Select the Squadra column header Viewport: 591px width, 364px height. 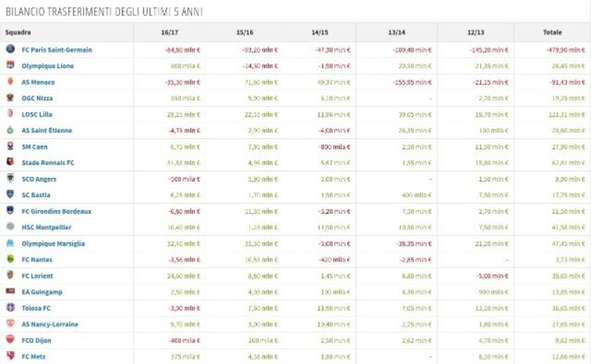coord(18,32)
